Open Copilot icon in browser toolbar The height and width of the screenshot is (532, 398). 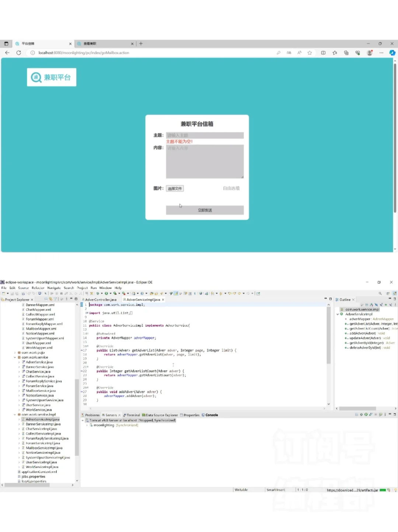pos(392,53)
